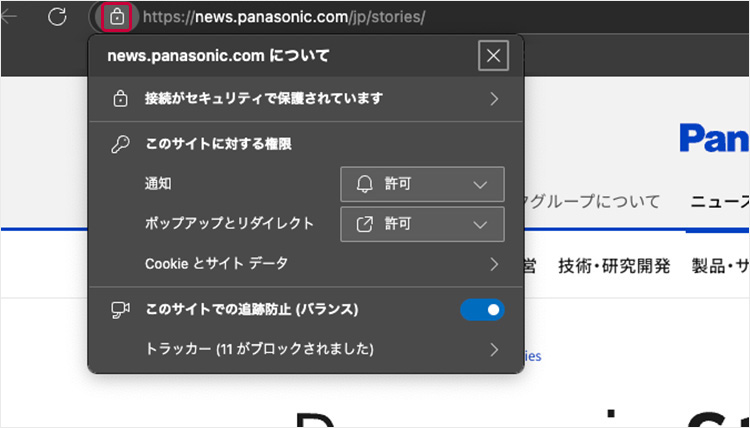Viewport: 750px width, 428px height.
Task: Go back using the browser back arrow
Action: pyautogui.click(x=10, y=17)
